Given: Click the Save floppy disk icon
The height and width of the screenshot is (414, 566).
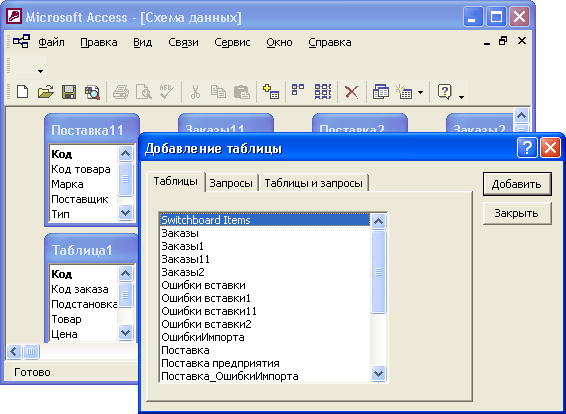Looking at the screenshot, I should [x=69, y=92].
